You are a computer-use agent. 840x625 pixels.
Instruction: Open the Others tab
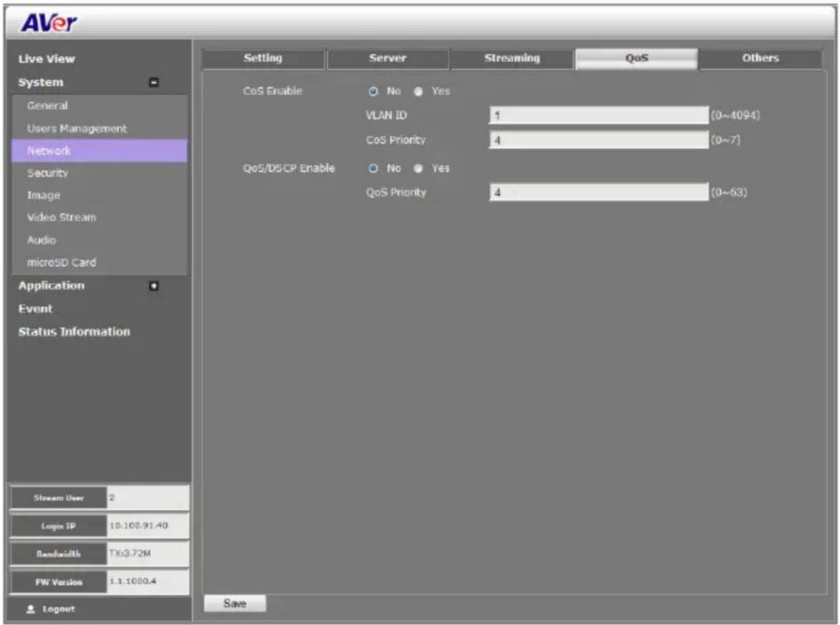(x=760, y=58)
